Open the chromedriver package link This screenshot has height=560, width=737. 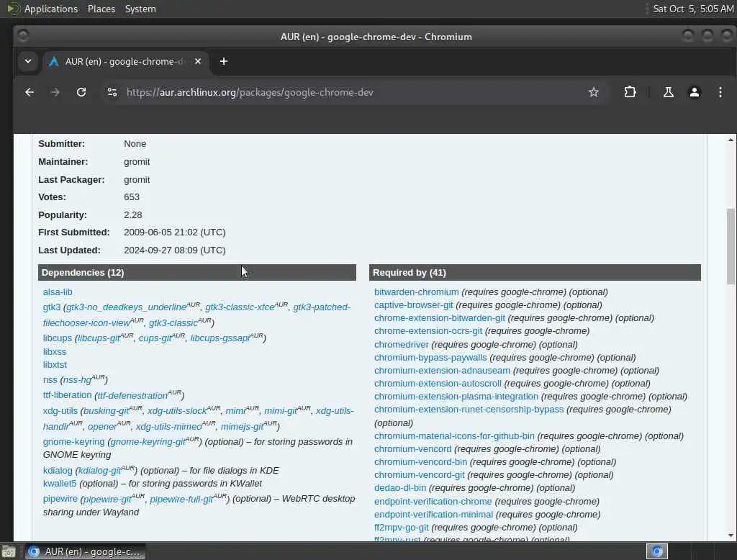pyautogui.click(x=402, y=345)
